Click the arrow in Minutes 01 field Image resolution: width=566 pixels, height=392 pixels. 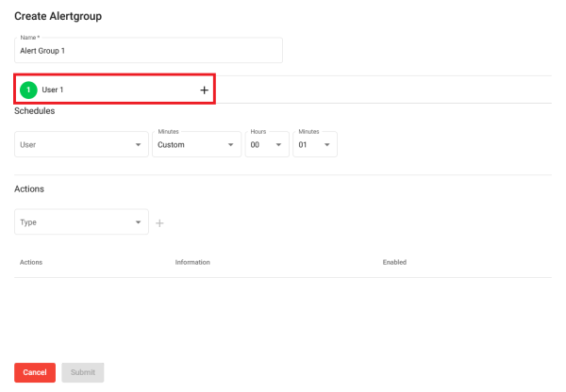coord(327,144)
